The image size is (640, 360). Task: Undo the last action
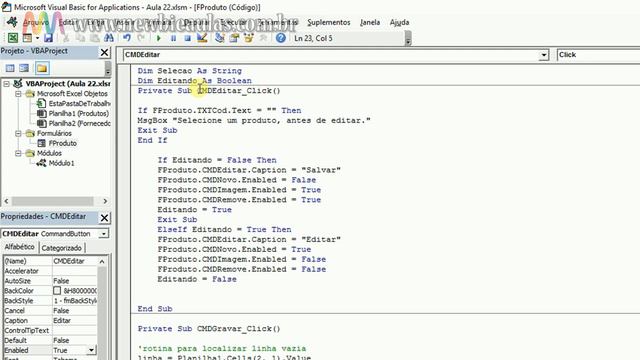tap(127, 38)
